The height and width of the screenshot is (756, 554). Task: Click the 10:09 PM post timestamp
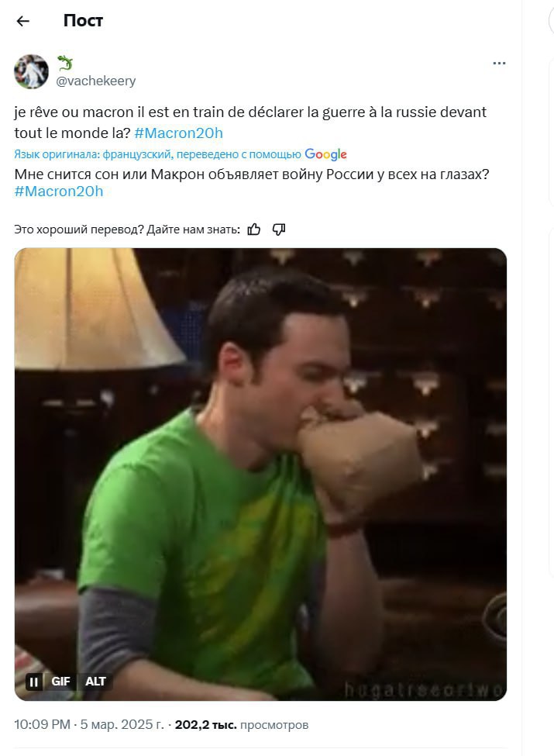tap(43, 725)
